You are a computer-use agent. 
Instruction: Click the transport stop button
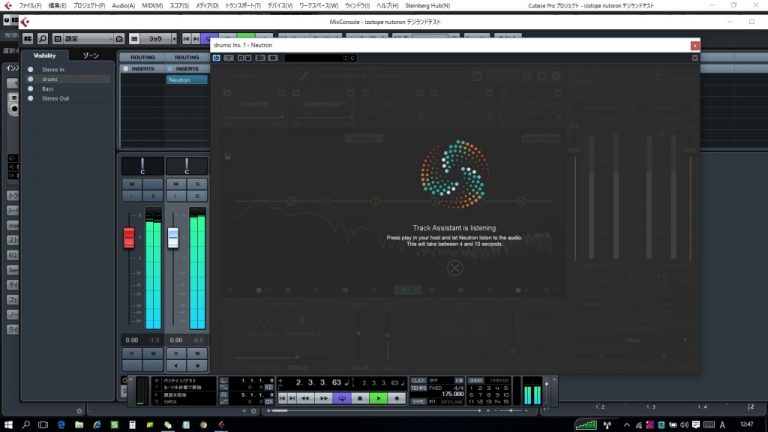click(x=360, y=399)
